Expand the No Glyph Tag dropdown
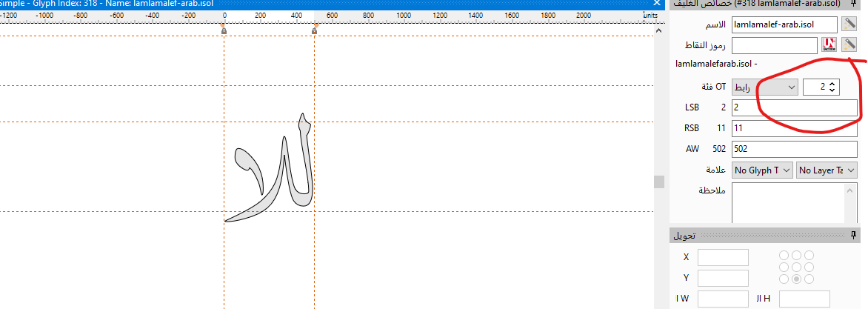Viewport: 868px width, 309px height. click(x=761, y=170)
